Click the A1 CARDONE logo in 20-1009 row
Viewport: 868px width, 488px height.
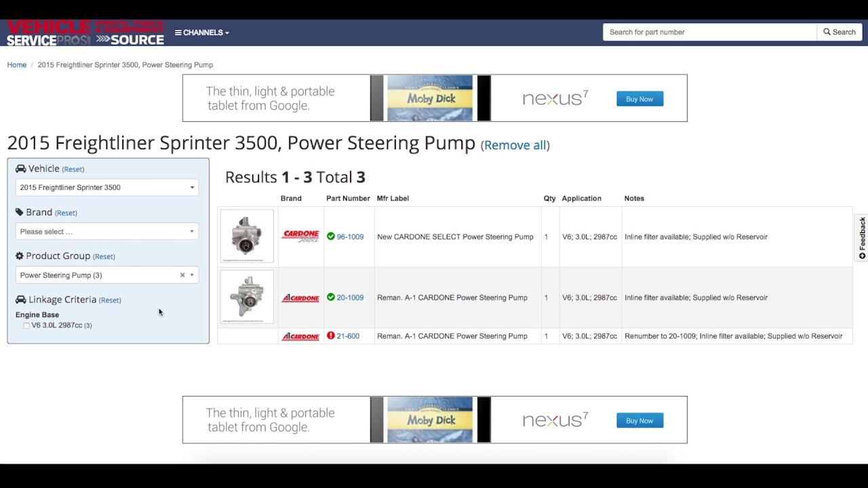(300, 298)
